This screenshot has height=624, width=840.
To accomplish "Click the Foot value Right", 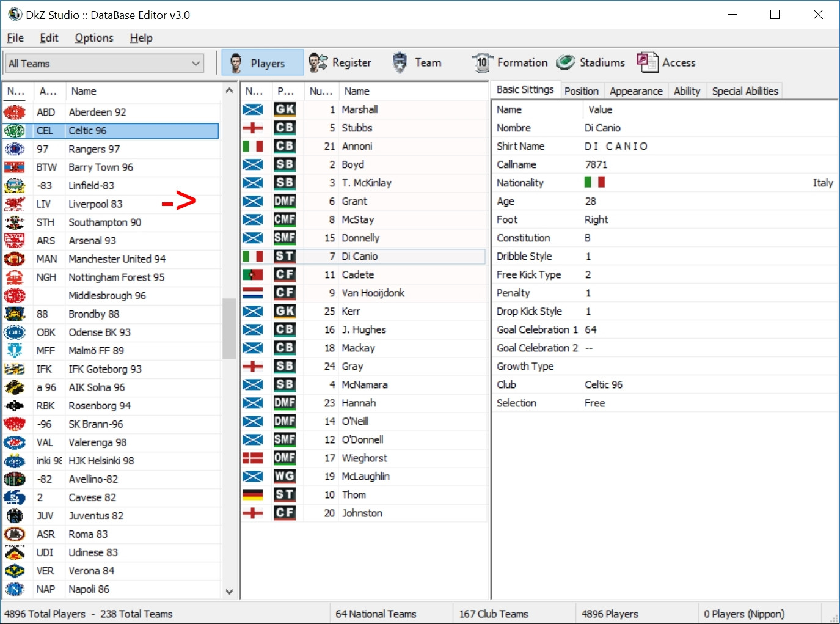I will tap(596, 220).
